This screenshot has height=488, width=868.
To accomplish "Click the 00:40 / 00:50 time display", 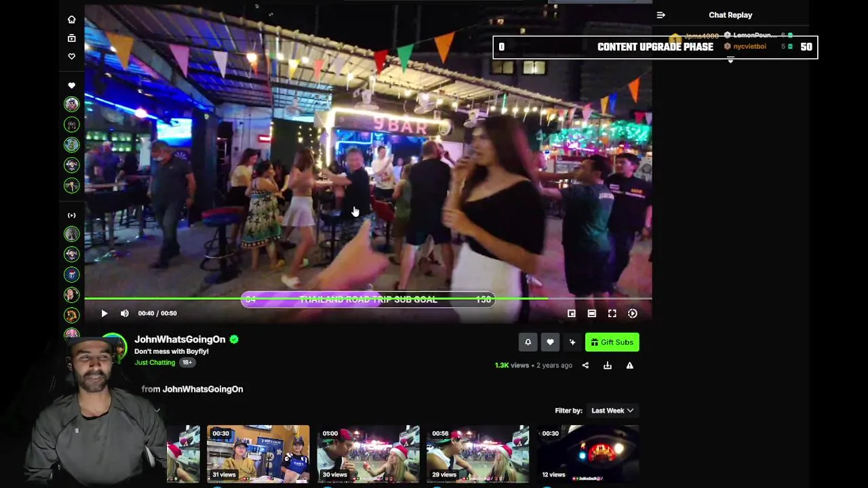I will tap(157, 313).
